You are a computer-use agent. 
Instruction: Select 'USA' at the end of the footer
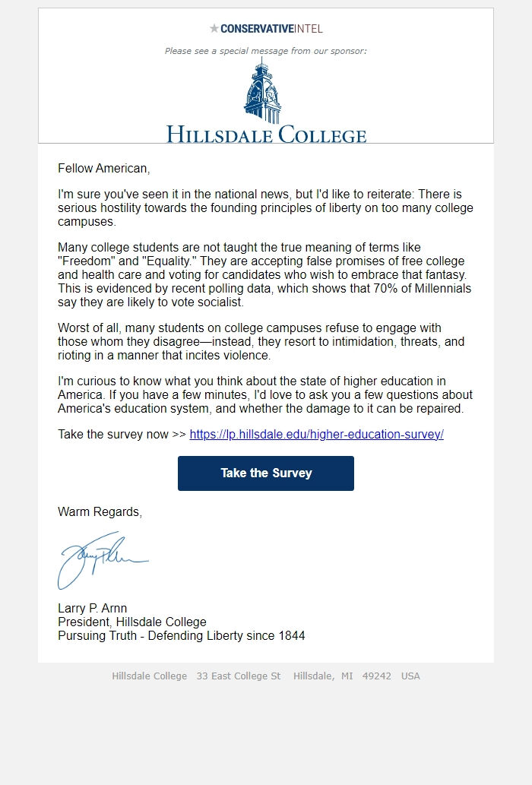(410, 676)
